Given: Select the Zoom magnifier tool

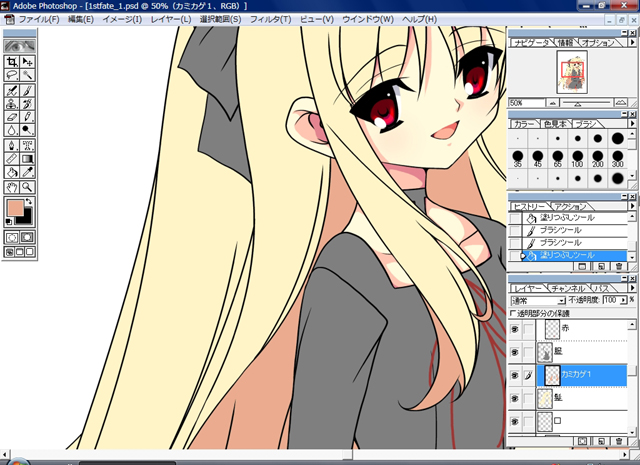Looking at the screenshot, I should click(x=27, y=187).
